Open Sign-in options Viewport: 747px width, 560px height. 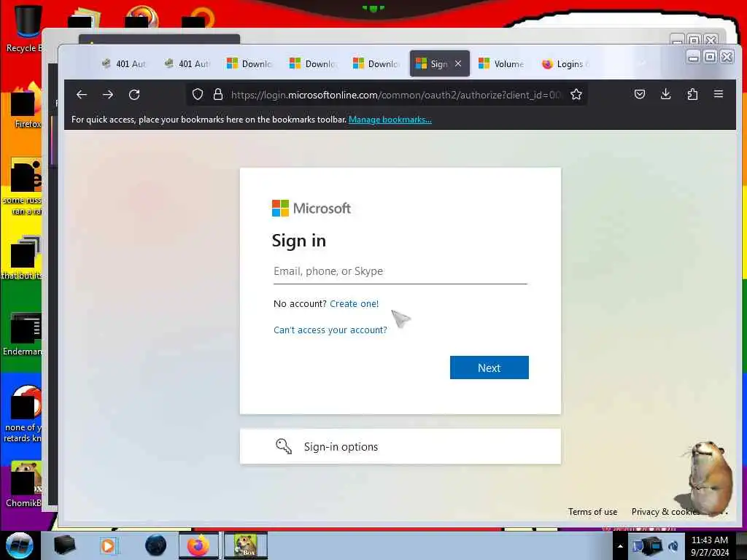point(400,447)
